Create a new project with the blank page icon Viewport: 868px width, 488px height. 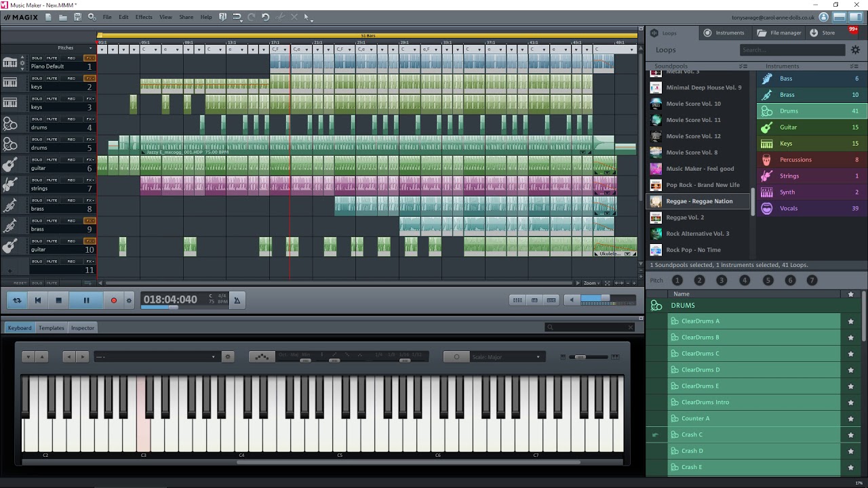[x=48, y=17]
